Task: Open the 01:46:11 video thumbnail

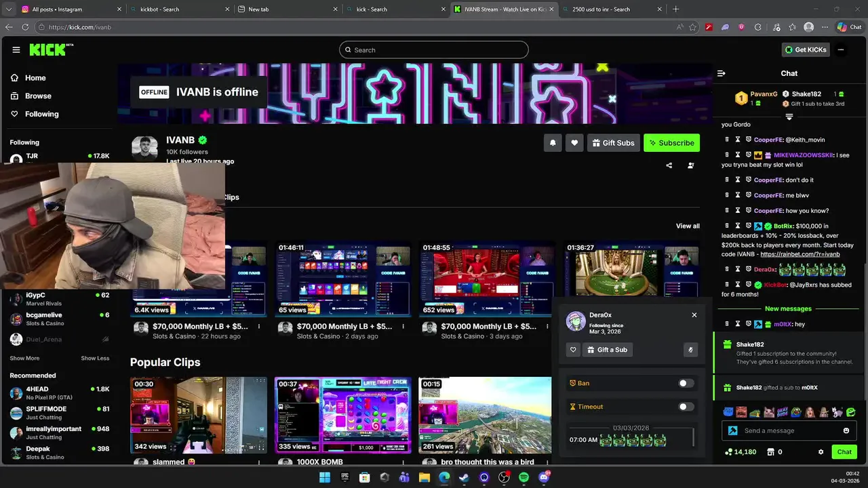Action: tap(342, 278)
